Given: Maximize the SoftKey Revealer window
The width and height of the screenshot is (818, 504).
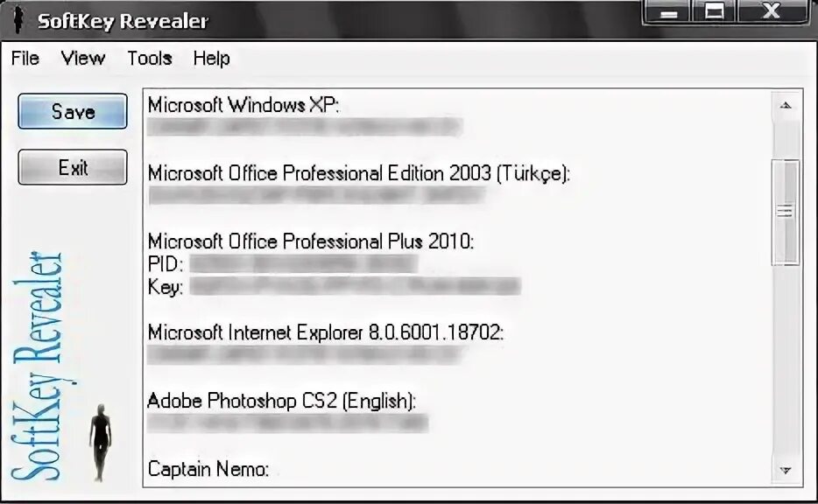Looking at the screenshot, I should [x=714, y=11].
